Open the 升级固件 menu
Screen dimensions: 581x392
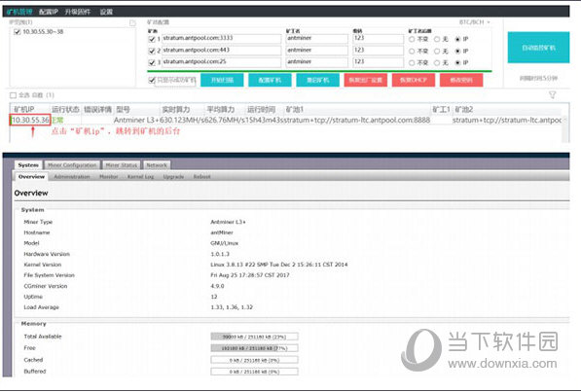(78, 12)
